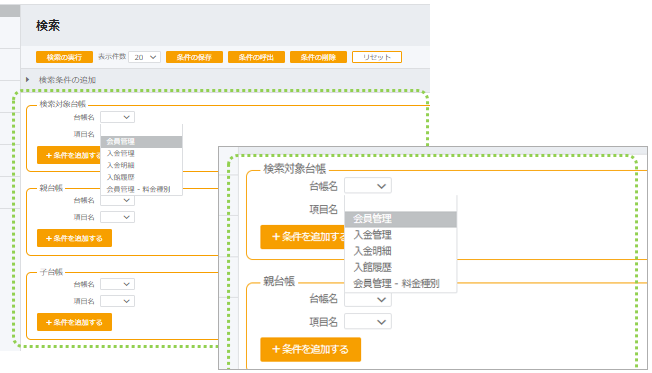Open 台帳名 dropdown in enlarged 親台帳 section

pos(368,299)
